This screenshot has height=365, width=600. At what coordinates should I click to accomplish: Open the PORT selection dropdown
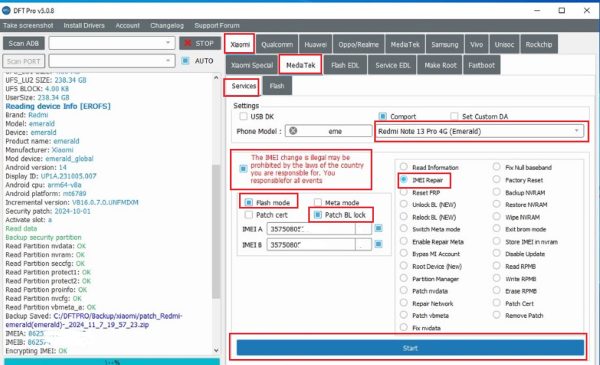click(x=112, y=61)
